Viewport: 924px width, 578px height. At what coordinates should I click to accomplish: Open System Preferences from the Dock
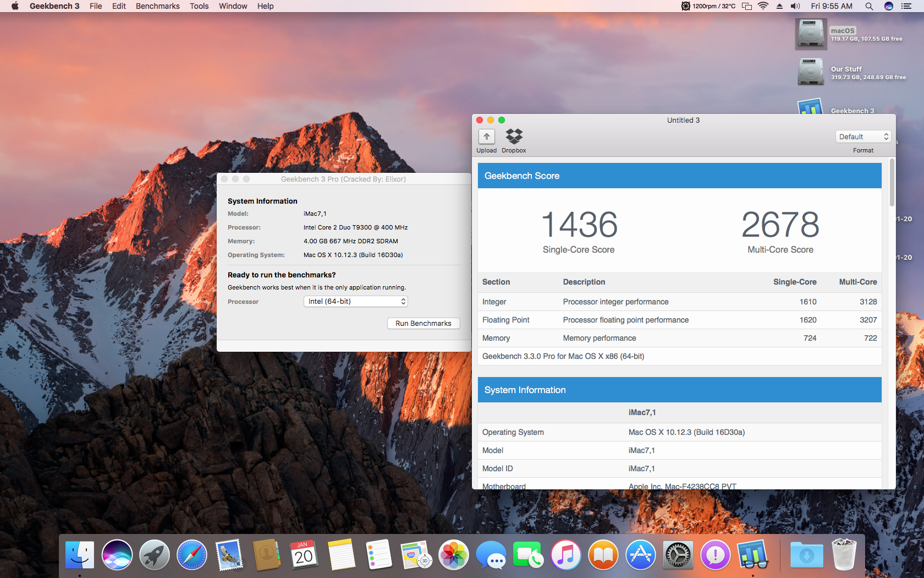point(678,555)
